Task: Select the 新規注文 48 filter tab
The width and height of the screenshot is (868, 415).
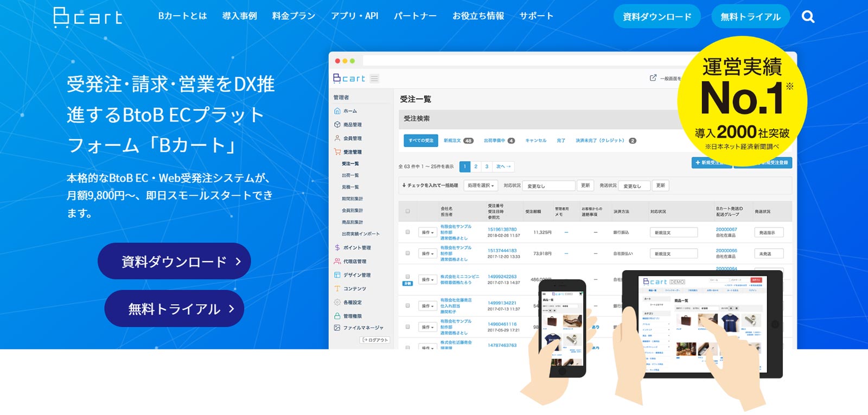Action: click(458, 141)
